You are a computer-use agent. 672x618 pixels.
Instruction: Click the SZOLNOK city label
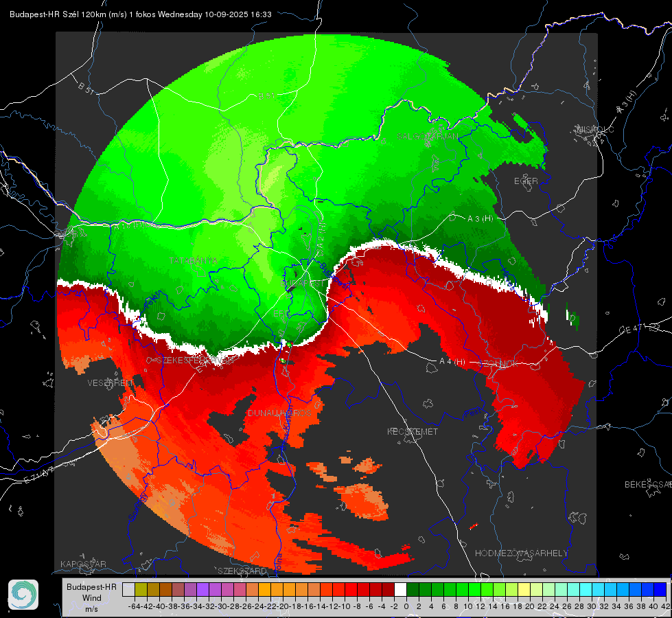click(x=498, y=364)
